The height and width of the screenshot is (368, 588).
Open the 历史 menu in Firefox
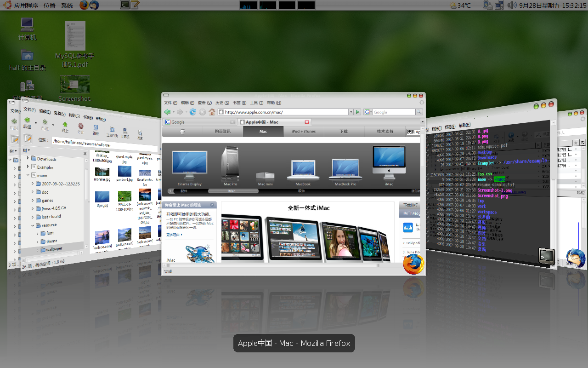coord(222,103)
